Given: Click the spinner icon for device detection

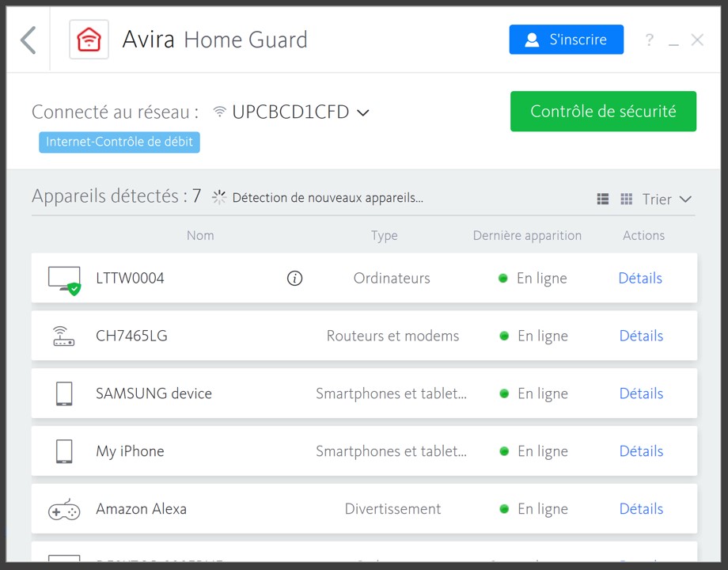Looking at the screenshot, I should click(219, 197).
